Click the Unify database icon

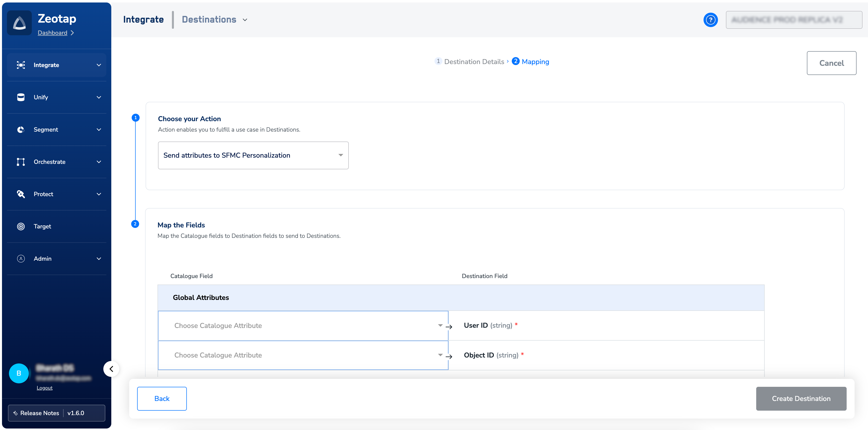(x=21, y=97)
